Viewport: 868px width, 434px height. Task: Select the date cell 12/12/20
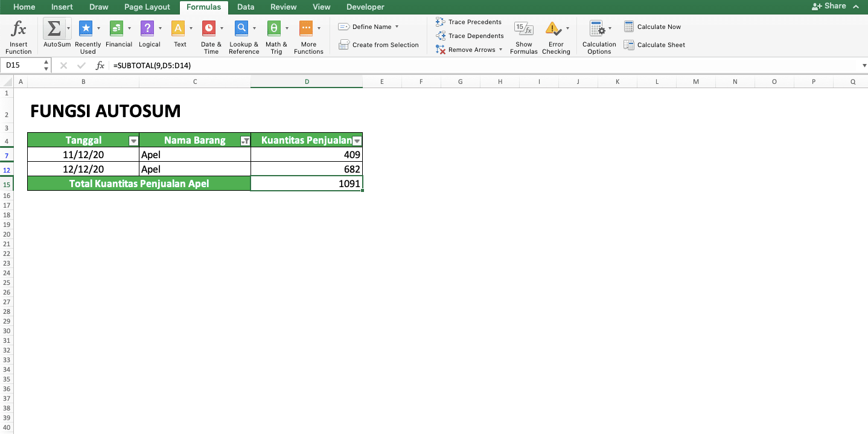(x=83, y=169)
